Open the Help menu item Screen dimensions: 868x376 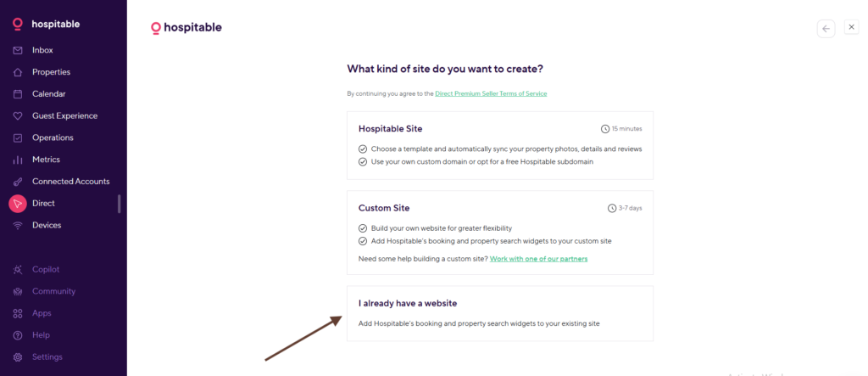point(41,335)
